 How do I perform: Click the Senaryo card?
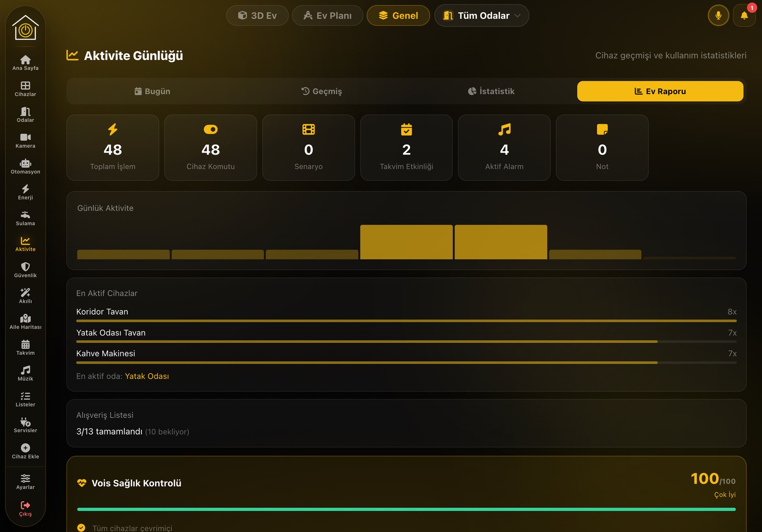click(309, 148)
